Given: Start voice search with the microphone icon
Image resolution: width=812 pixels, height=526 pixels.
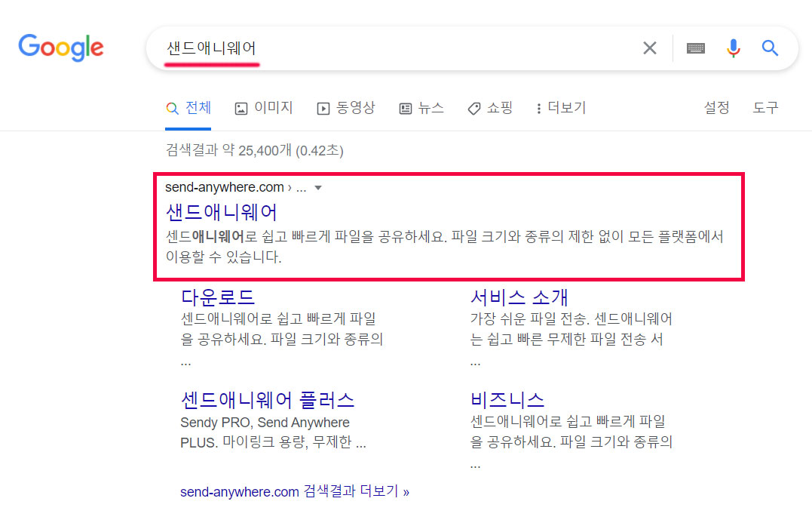Looking at the screenshot, I should pos(733,48).
